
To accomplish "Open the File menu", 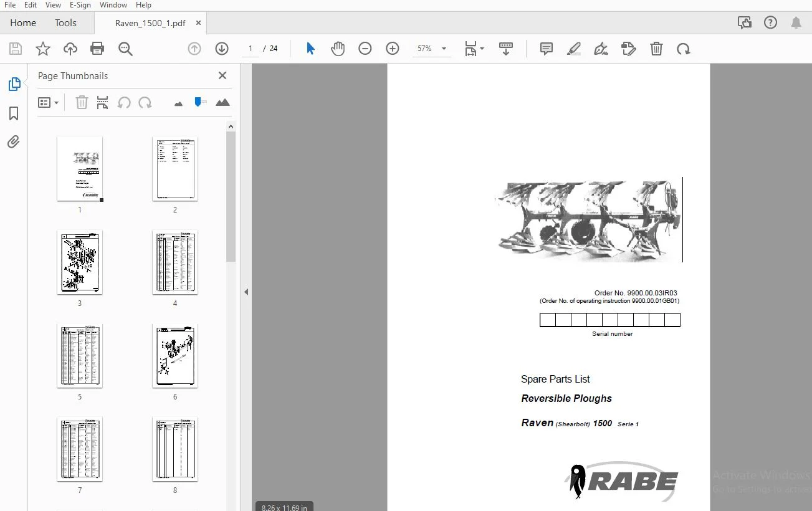I will 9,5.
